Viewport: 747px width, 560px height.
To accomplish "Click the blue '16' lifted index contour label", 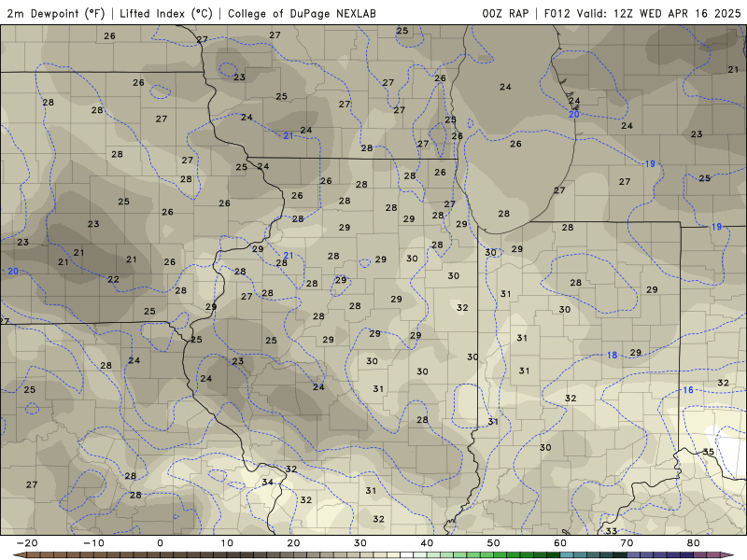I will (x=688, y=390).
